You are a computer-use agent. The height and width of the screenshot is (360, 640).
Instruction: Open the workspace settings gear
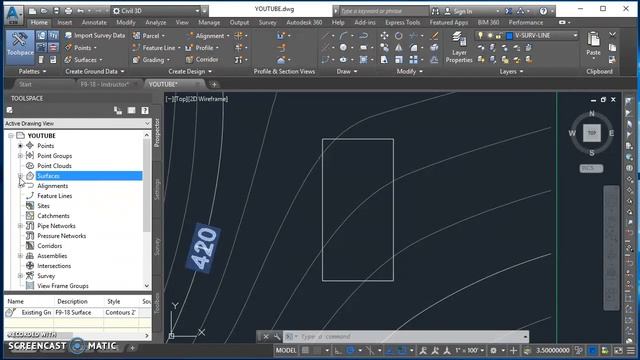pos(493,350)
